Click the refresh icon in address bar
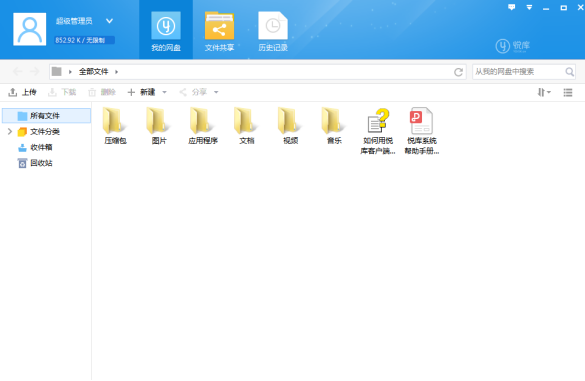585x381 pixels. 458,72
